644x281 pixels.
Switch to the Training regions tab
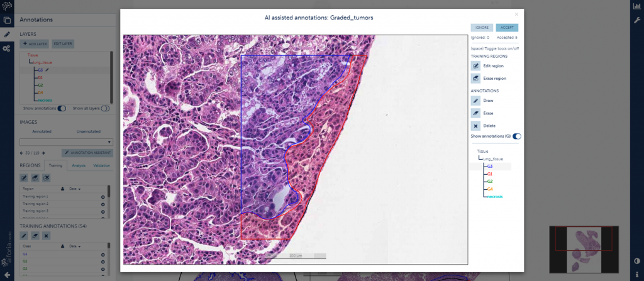(x=55, y=165)
